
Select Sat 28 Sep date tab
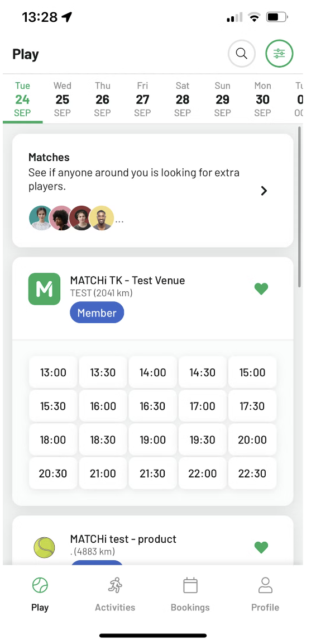(x=183, y=99)
